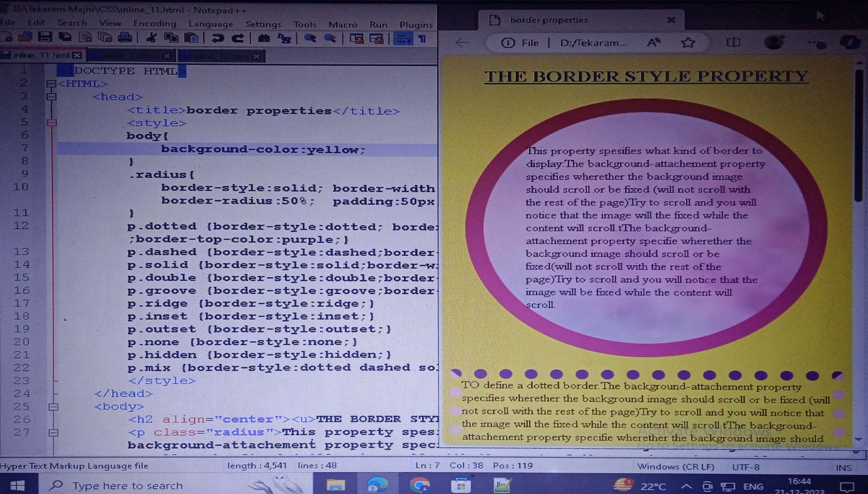868x494 pixels.
Task: Close the inline_11.html editor tab
Action: [x=77, y=55]
